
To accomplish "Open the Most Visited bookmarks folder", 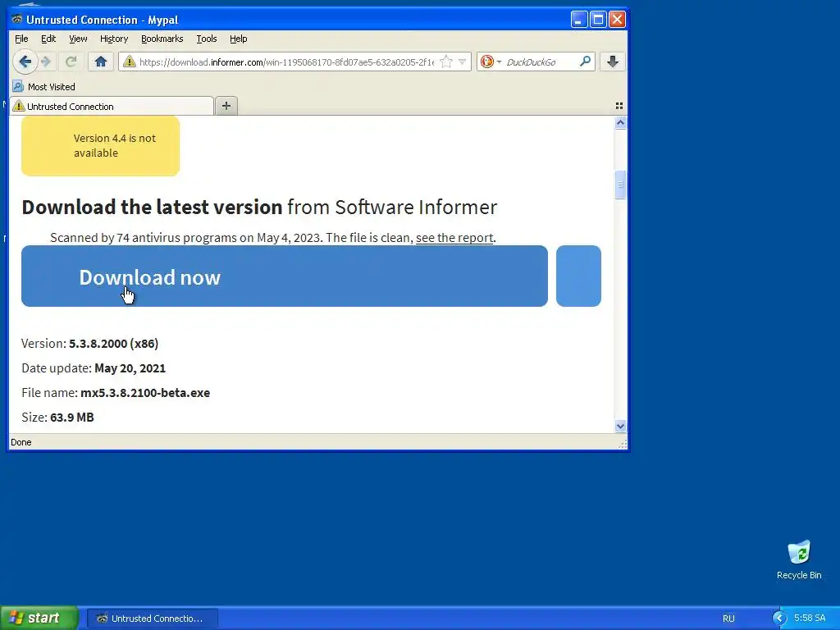I will click(x=44, y=87).
